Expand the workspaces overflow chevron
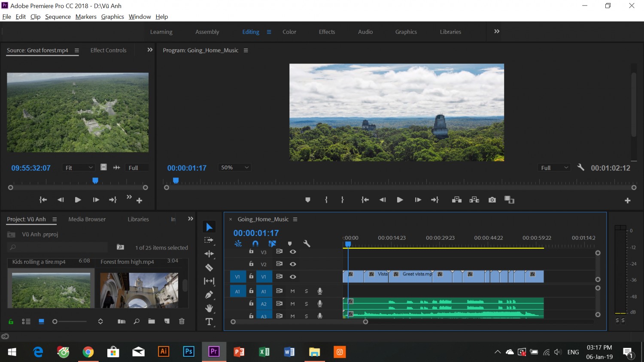Screen dimensions: 644x362 (497, 31)
